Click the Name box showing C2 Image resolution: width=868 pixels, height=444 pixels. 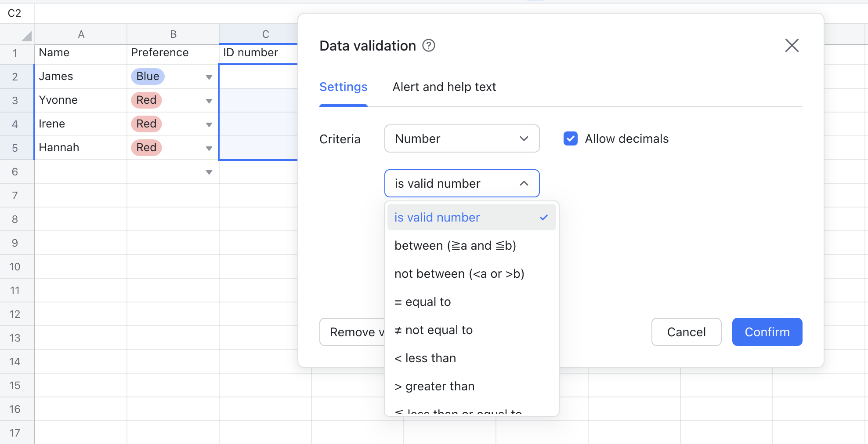[x=14, y=13]
